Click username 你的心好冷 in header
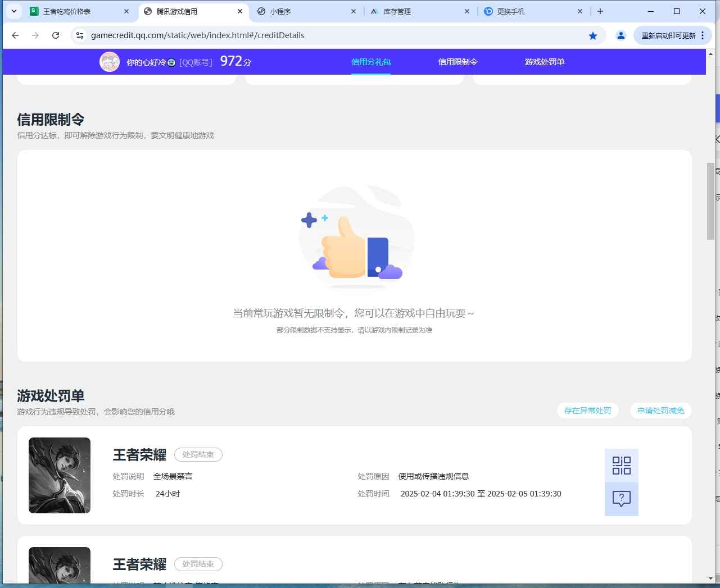The height and width of the screenshot is (588, 720). pos(146,62)
